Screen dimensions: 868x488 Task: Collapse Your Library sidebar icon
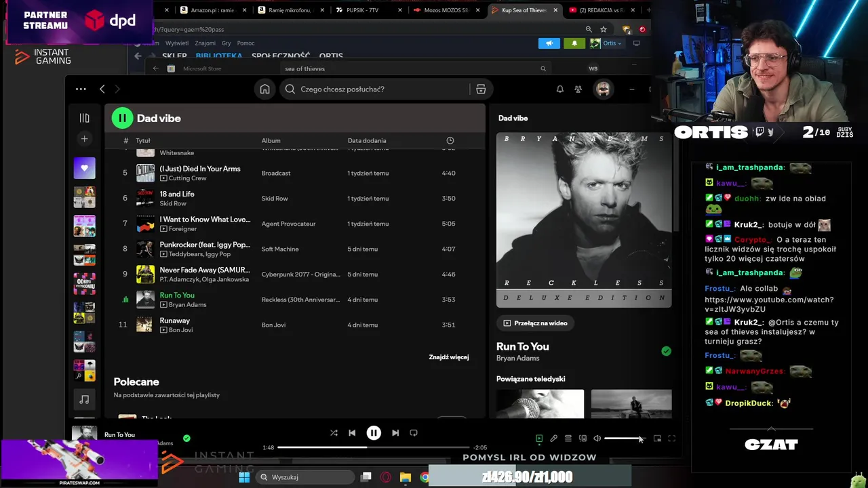(x=84, y=118)
